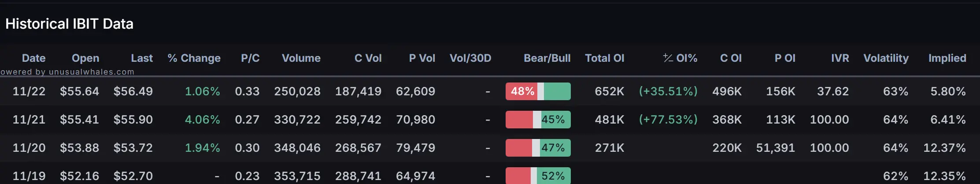Click the plus-minus icon beside OI%
The height and width of the screenshot is (184, 980).
click(668, 58)
